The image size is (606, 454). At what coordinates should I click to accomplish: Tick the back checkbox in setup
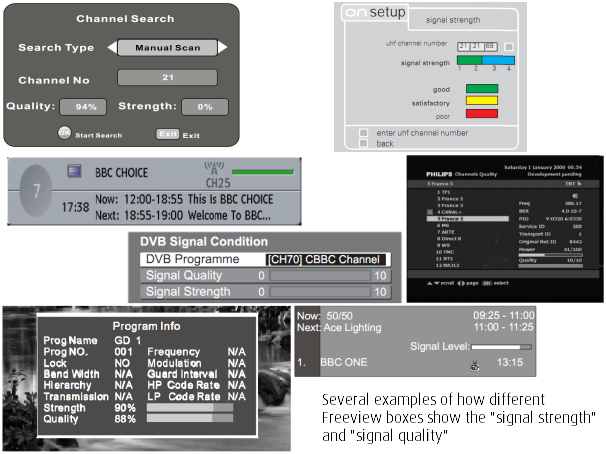[x=363, y=143]
